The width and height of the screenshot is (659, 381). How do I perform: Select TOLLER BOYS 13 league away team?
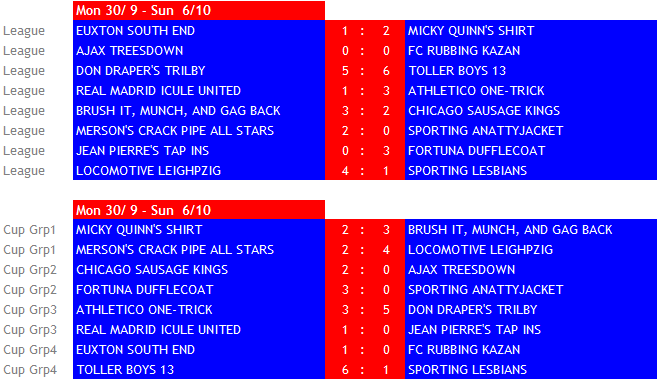(457, 71)
